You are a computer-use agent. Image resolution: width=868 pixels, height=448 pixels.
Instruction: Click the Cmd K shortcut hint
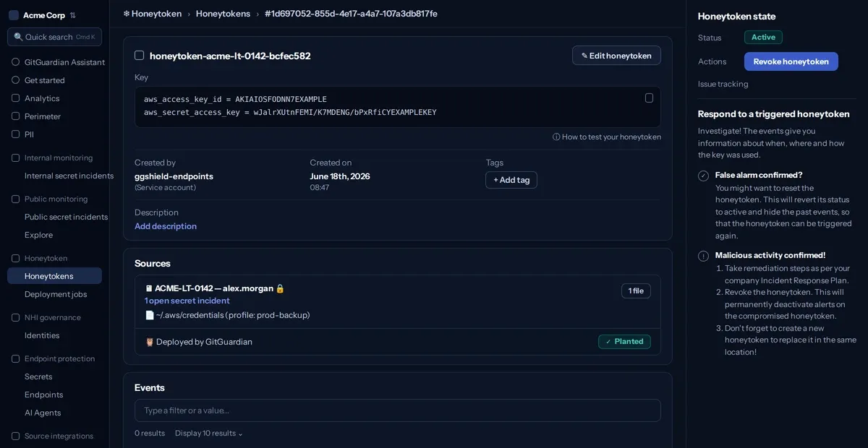click(x=85, y=37)
